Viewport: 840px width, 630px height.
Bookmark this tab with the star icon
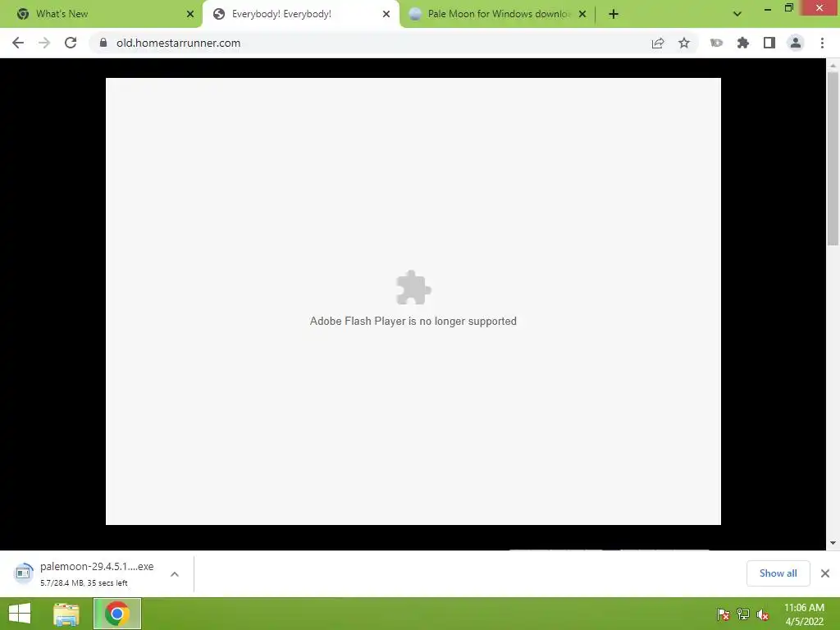point(684,43)
